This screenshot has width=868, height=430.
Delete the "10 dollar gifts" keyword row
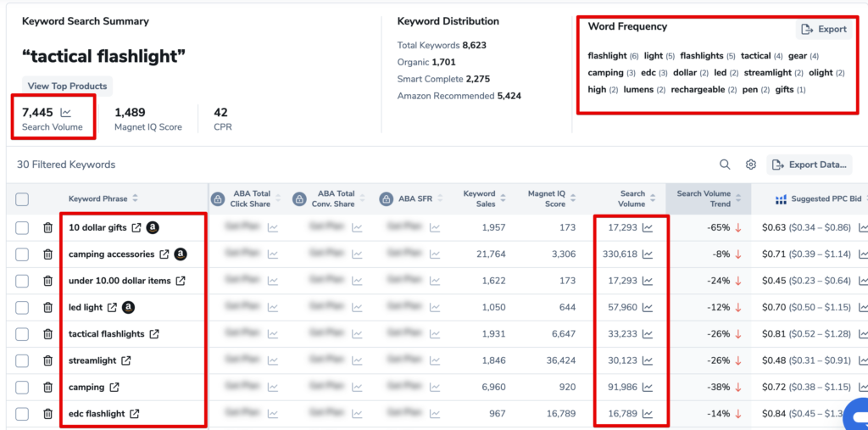pyautogui.click(x=48, y=228)
